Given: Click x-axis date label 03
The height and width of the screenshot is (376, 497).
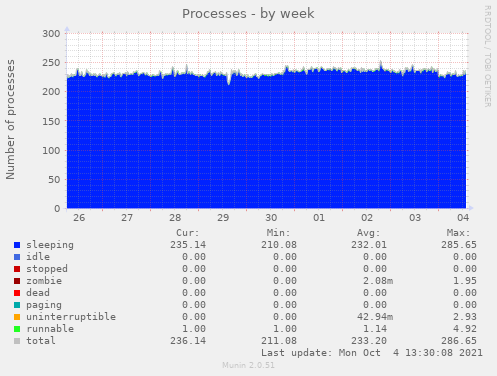Looking at the screenshot, I should tap(415, 218).
